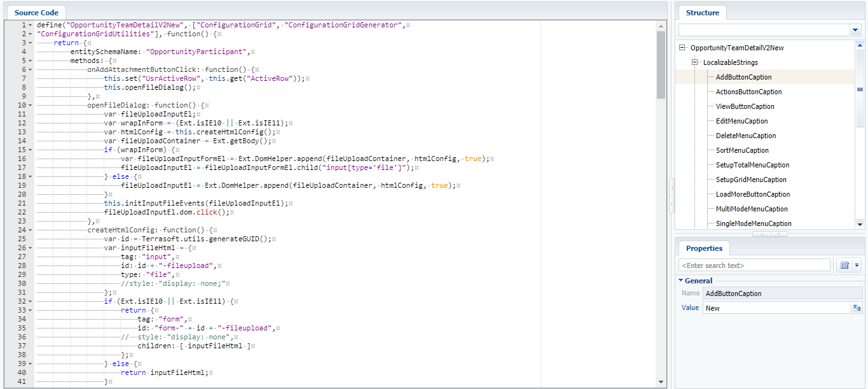The height and width of the screenshot is (389, 868).
Task: Fold the else block at line 18
Action: (x=30, y=176)
